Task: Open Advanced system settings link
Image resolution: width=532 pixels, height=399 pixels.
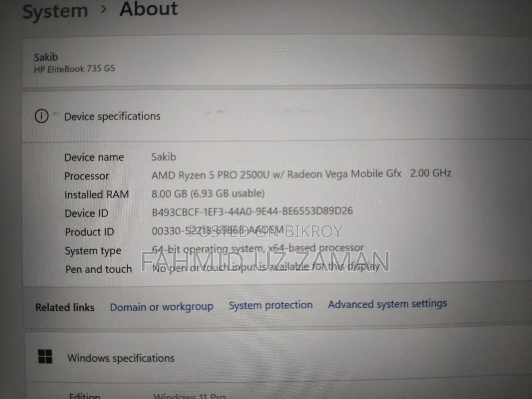Action: click(x=387, y=304)
